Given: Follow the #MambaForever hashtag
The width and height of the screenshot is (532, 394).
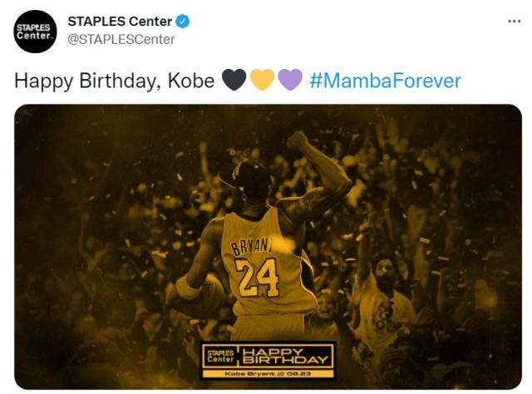Looking at the screenshot, I should (384, 81).
